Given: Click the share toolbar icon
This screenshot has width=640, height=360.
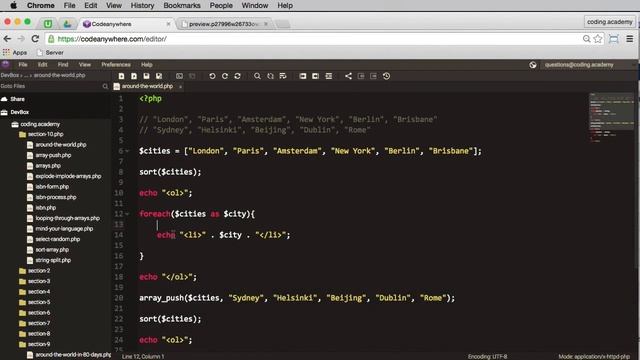Looking at the screenshot, I should 348,76.
